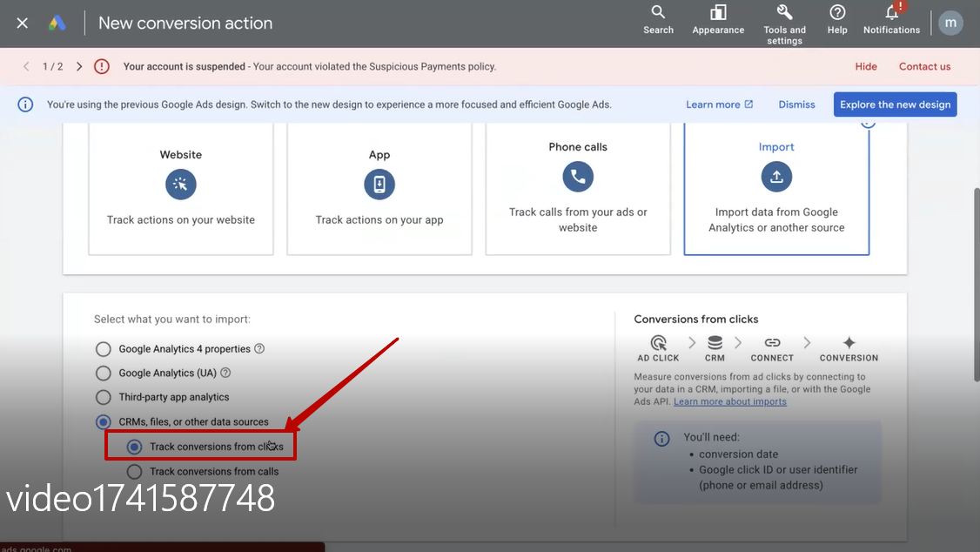Click 'Track actions on your app' text
This screenshot has height=552, width=980.
click(379, 219)
